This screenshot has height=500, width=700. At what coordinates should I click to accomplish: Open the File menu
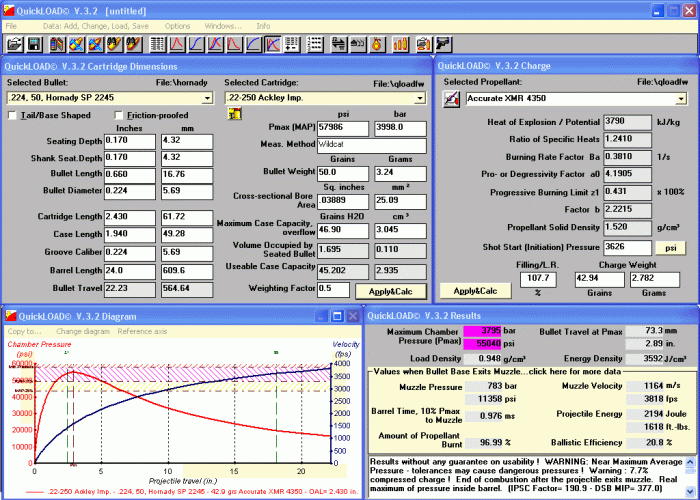point(11,26)
